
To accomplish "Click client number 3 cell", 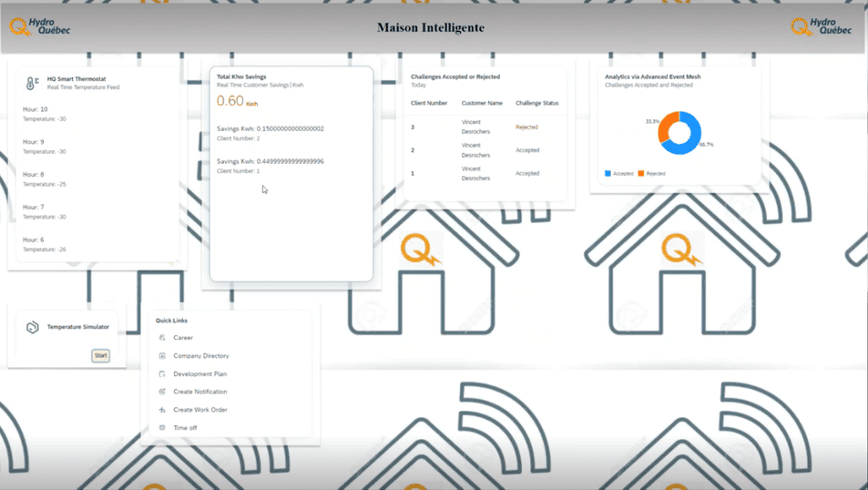I will pos(413,127).
